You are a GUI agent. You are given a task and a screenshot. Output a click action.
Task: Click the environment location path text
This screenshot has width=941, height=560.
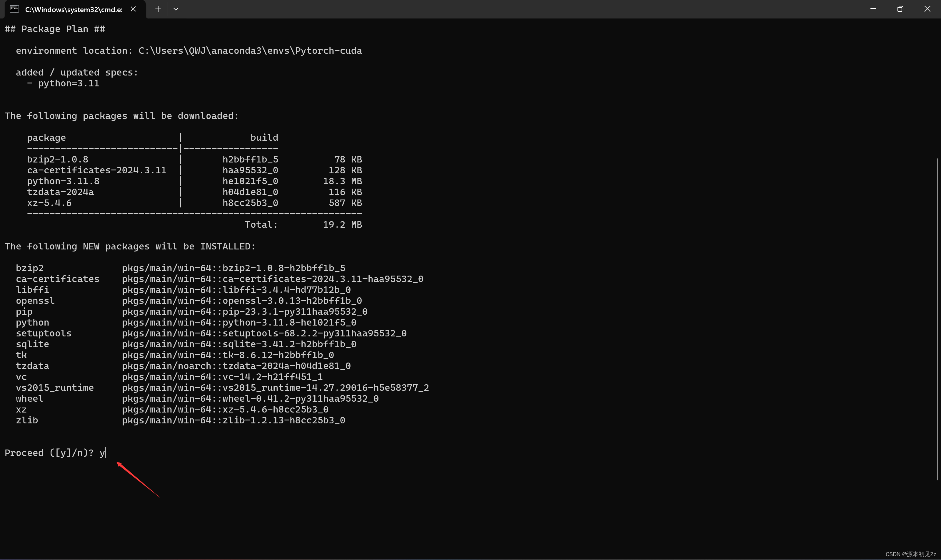pos(250,51)
